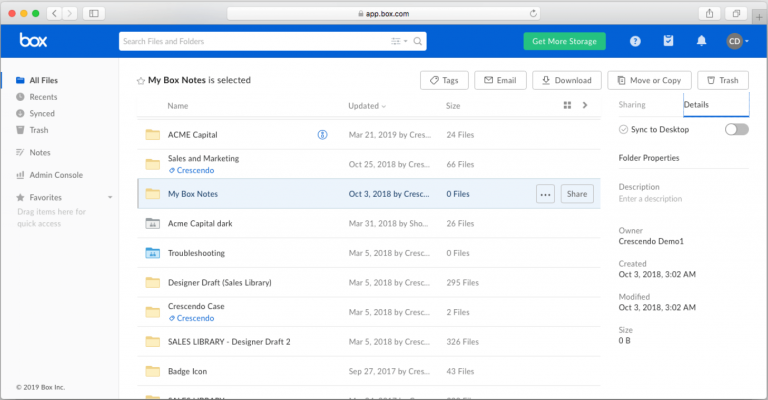Click the Share button for My Box Notes
Image resolution: width=768 pixels, height=400 pixels.
point(577,194)
